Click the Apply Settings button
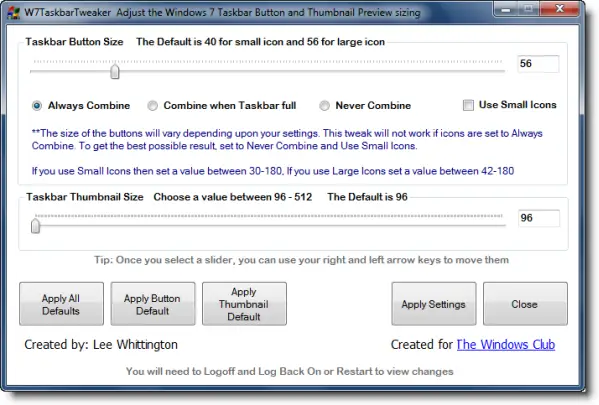599x405 pixels. click(434, 304)
